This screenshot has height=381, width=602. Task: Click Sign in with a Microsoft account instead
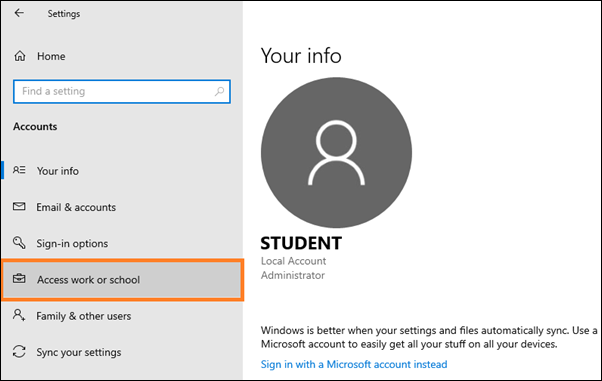click(354, 364)
